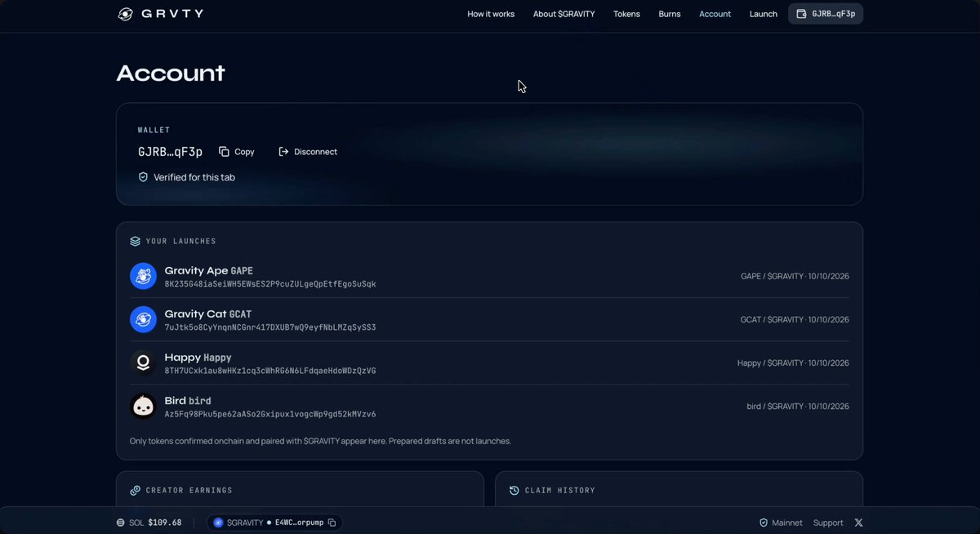The height and width of the screenshot is (534, 980).
Task: Copy the E4WC…orpump contract address using its copy icon
Action: coord(332,523)
